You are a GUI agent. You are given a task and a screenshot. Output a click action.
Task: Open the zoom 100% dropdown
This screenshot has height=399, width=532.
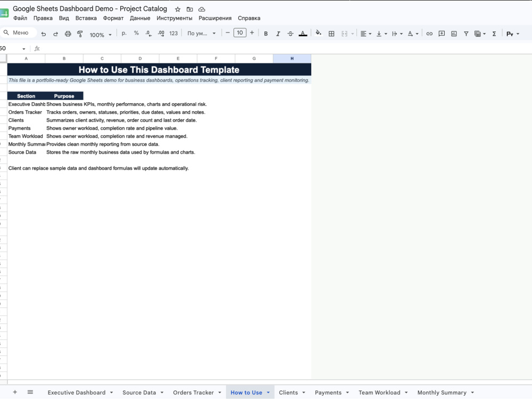[x=101, y=35]
